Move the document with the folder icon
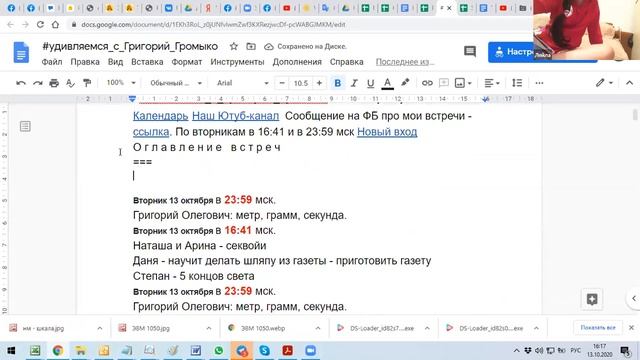The image size is (640, 360). (251, 47)
